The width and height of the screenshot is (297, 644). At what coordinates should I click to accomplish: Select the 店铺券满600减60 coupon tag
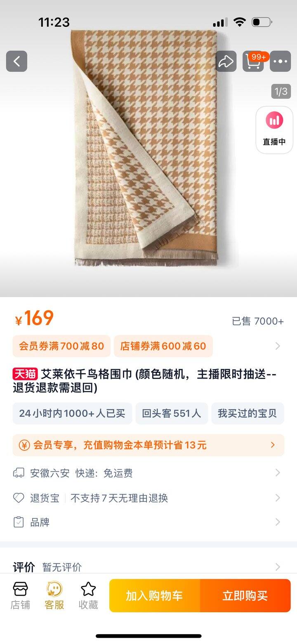pyautogui.click(x=163, y=346)
